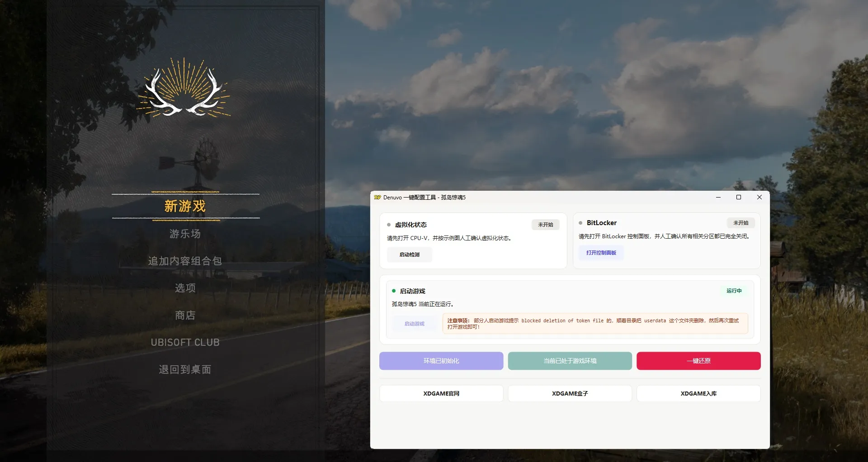The width and height of the screenshot is (868, 462).
Task: Click the 启动检测 button
Action: coord(409,254)
